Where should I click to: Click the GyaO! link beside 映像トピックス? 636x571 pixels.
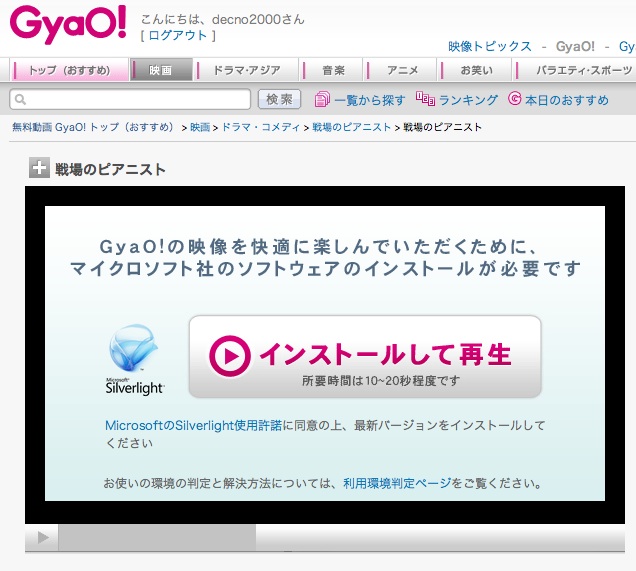[575, 46]
